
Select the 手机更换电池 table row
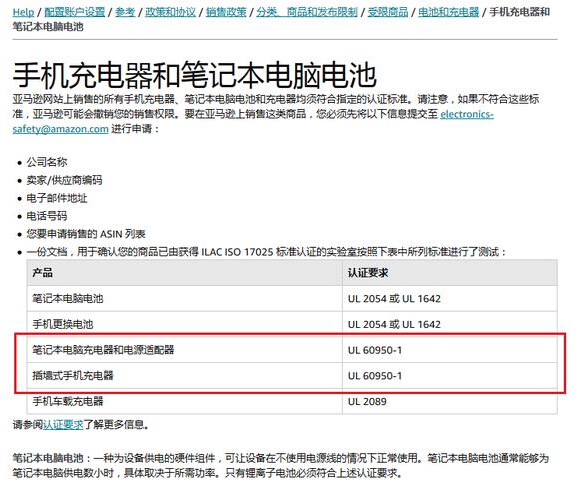pyautogui.click(x=292, y=324)
